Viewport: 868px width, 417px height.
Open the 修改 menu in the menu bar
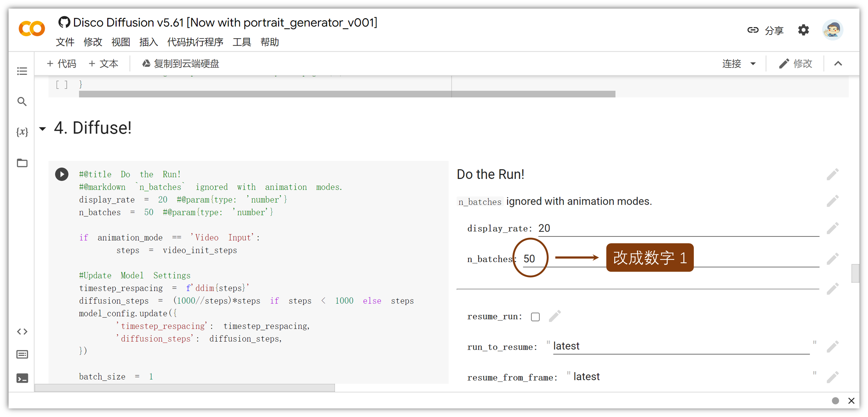[x=93, y=42]
